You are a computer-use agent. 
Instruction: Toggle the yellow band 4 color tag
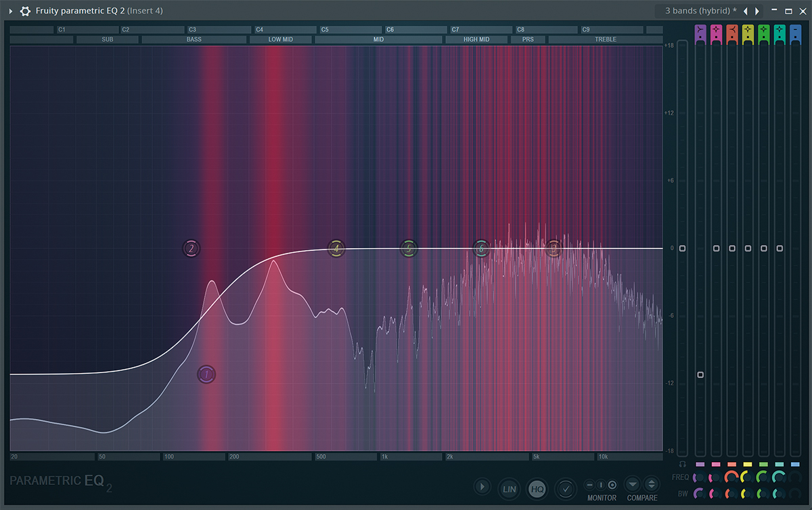(748, 465)
